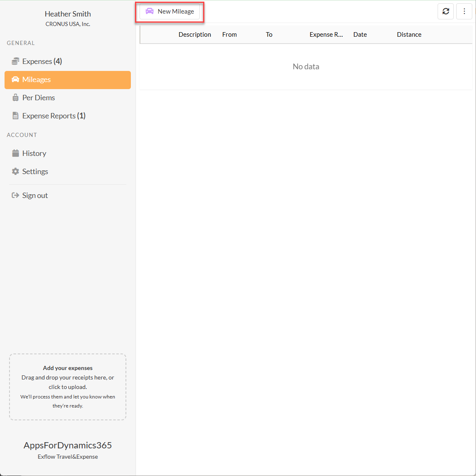The width and height of the screenshot is (476, 476).
Task: Click the Expense Reports document icon
Action: coord(15,116)
